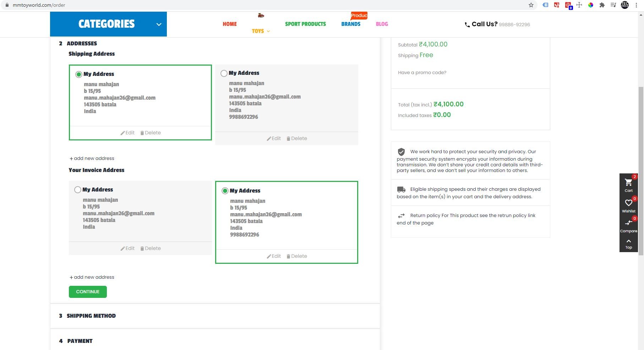Open the red extension with padlock icon
644x350 pixels.
(x=557, y=5)
